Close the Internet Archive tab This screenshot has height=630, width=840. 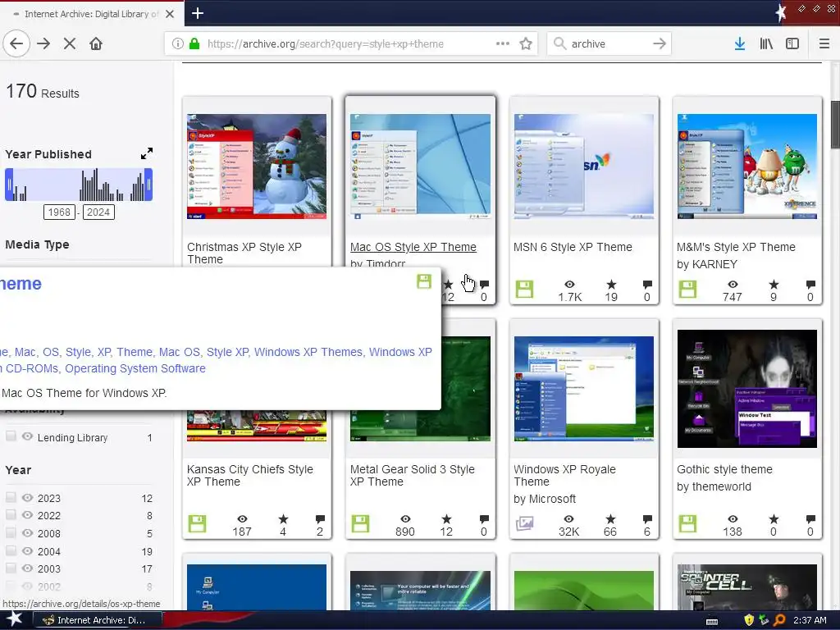pyautogui.click(x=170, y=14)
